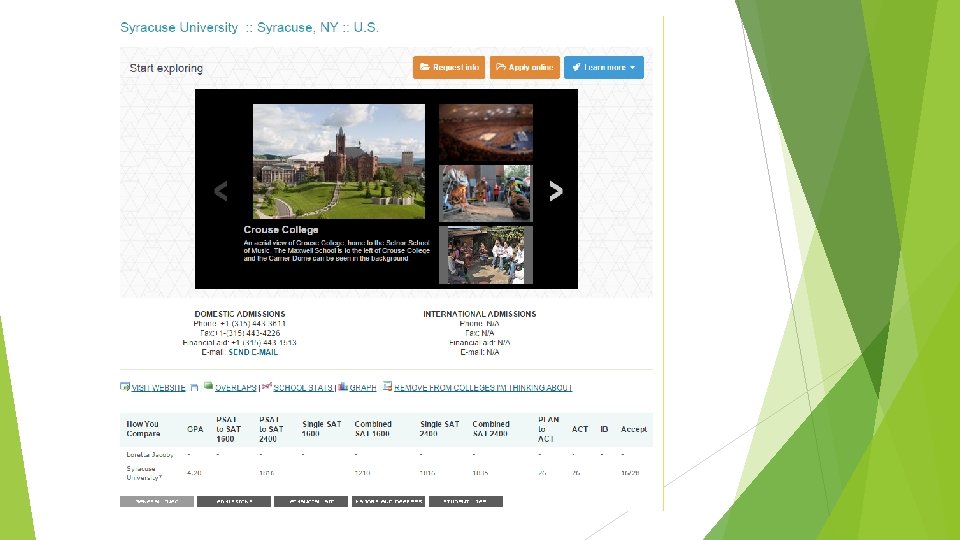
Task: Click the Combined SAT 2400 column header
Action: pos(490,429)
